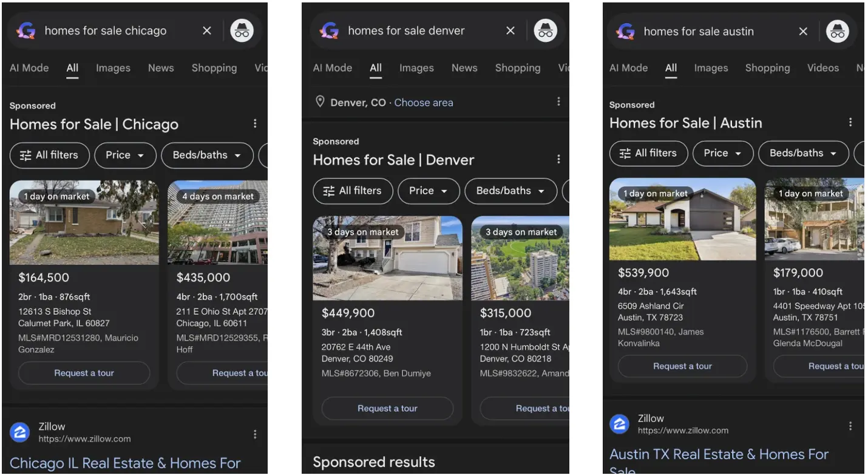Open the Austin TX Real Estate Zillow link
The image size is (868, 475).
719,454
